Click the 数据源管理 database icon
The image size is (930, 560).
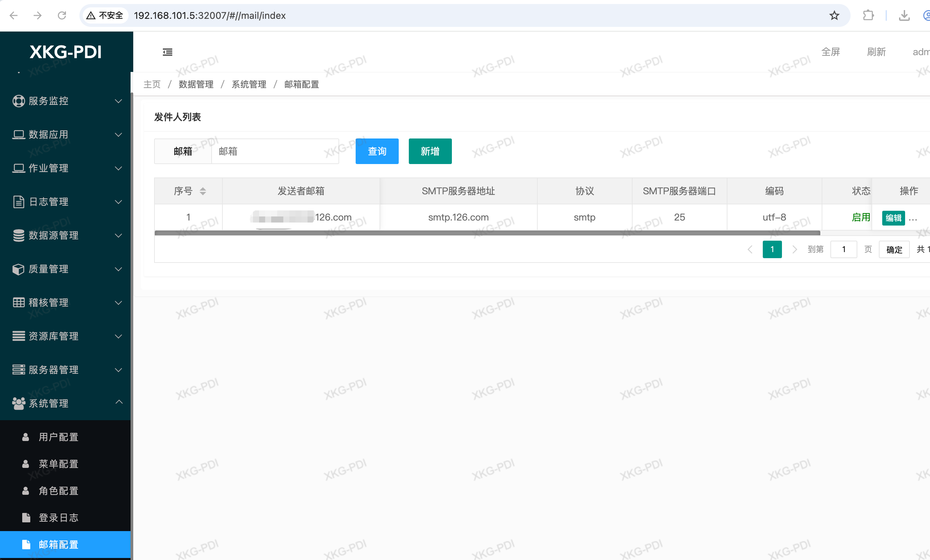[x=19, y=236]
